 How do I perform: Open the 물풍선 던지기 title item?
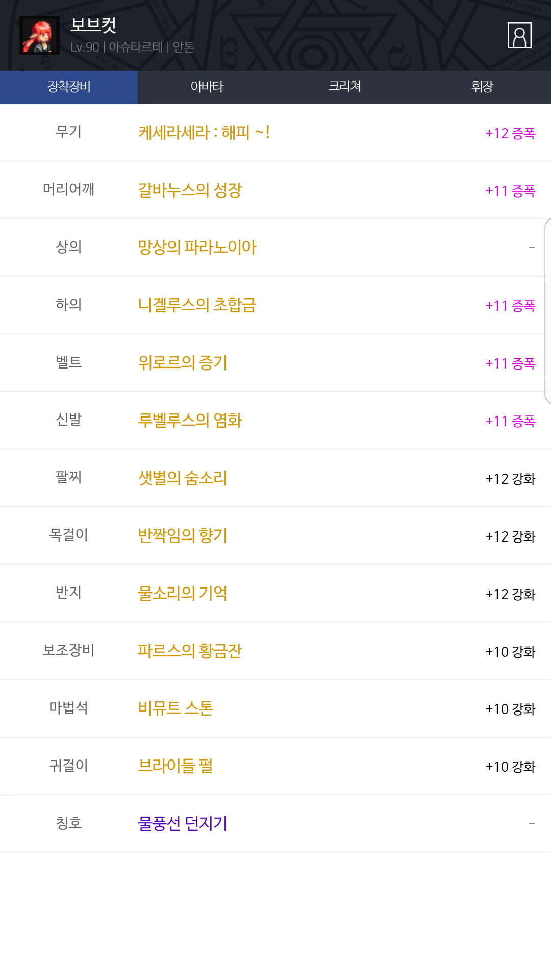(183, 824)
